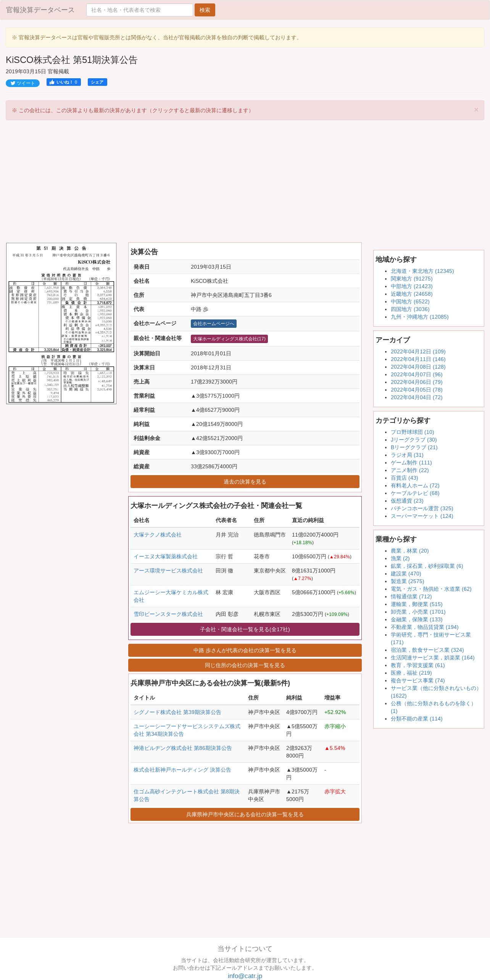Open archive 2022年04月04日 (72)
This screenshot has width=490, height=980.
[x=416, y=397]
